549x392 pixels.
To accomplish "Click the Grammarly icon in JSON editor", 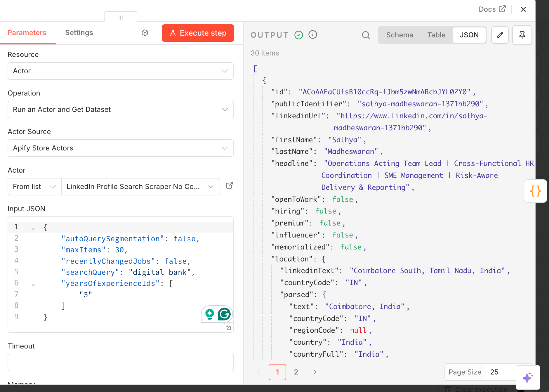I will [x=224, y=314].
